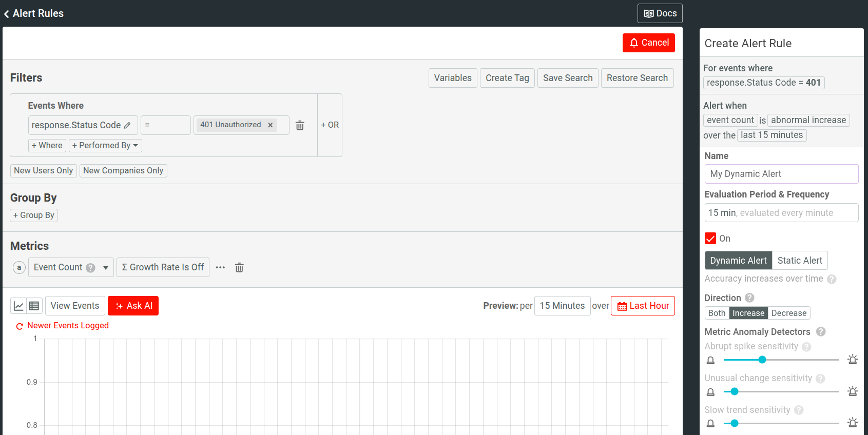
Task: Click the Event Count help icon
Action: 90,268
